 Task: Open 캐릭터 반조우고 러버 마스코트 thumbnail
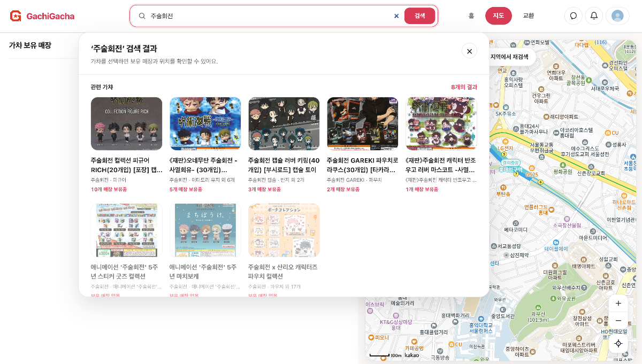coord(441,123)
